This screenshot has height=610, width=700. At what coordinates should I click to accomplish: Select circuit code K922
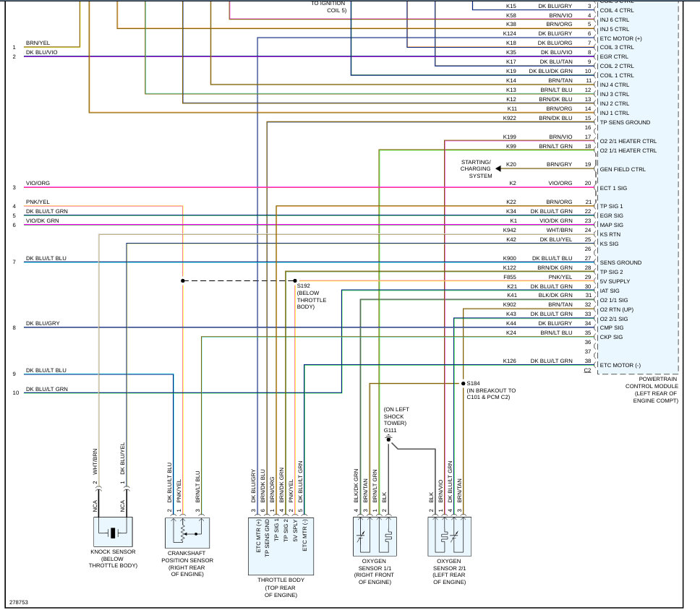(x=509, y=118)
